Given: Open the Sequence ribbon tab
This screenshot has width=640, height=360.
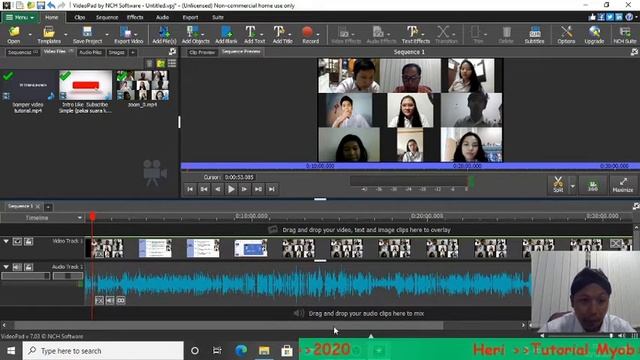Looking at the screenshot, I should (x=107, y=17).
